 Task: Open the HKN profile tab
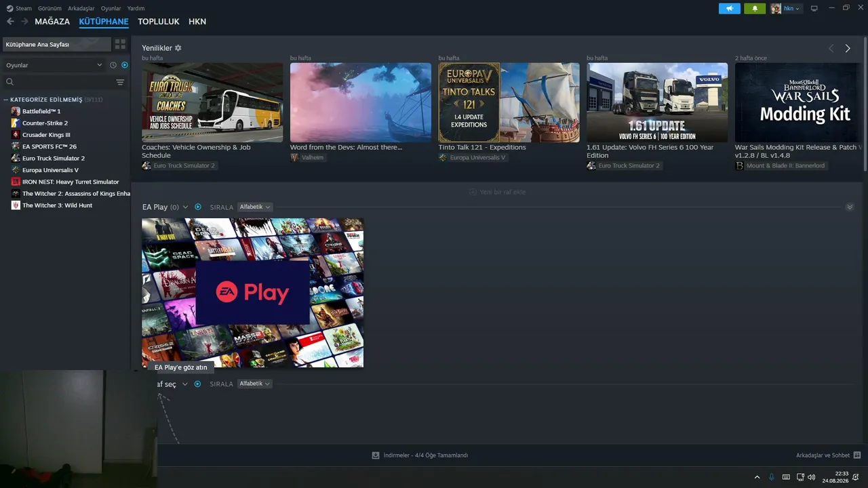coord(197,22)
